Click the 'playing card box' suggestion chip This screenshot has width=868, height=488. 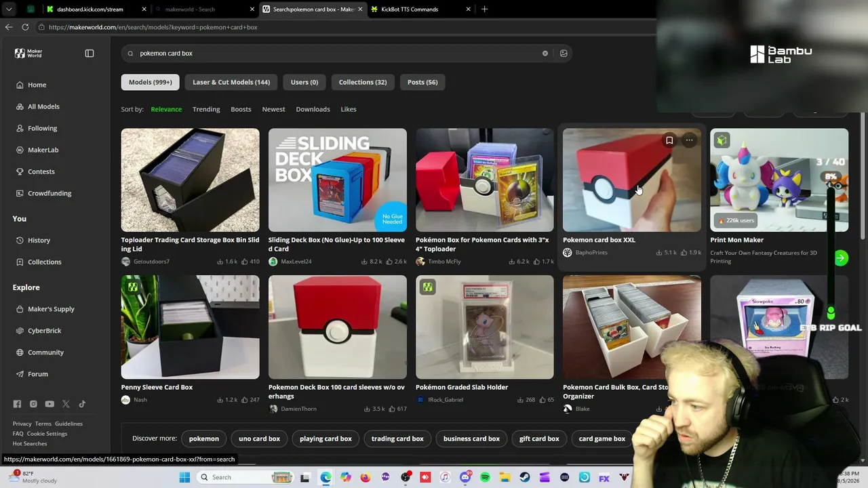(325, 439)
